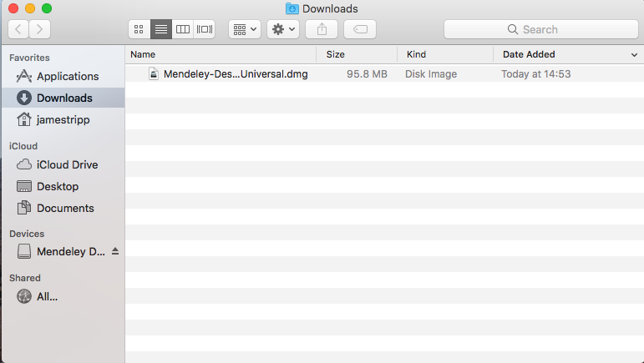Open the jamestripp home folder
Image resolution: width=644 pixels, height=363 pixels.
[63, 120]
